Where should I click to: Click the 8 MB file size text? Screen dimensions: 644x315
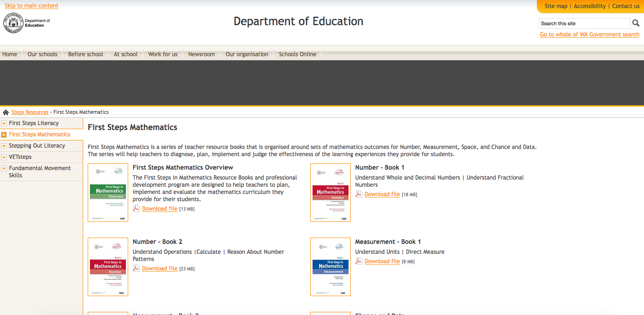pos(408,262)
